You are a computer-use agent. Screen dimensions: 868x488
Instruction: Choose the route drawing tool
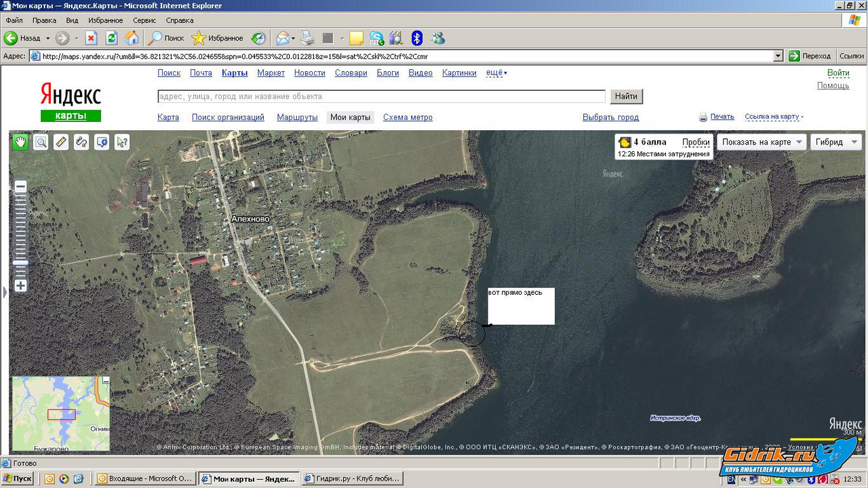(x=81, y=142)
